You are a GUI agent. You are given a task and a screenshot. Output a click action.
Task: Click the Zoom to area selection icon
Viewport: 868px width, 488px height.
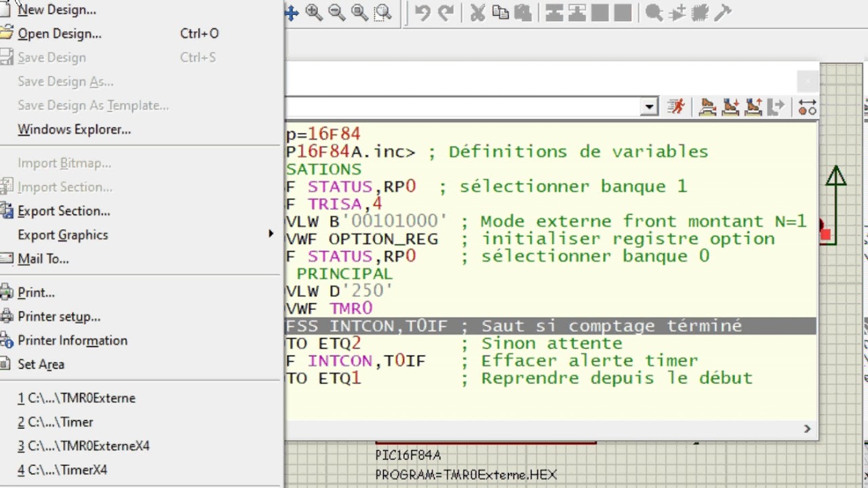click(x=383, y=12)
